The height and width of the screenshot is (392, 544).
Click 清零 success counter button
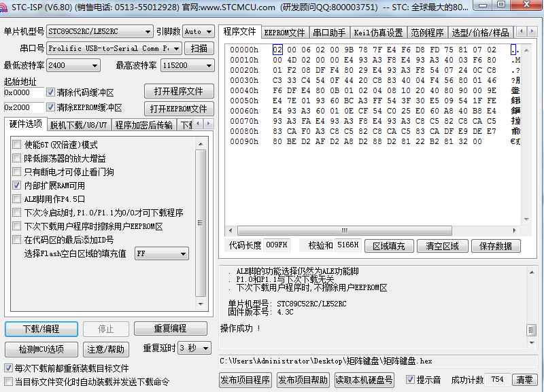click(524, 380)
